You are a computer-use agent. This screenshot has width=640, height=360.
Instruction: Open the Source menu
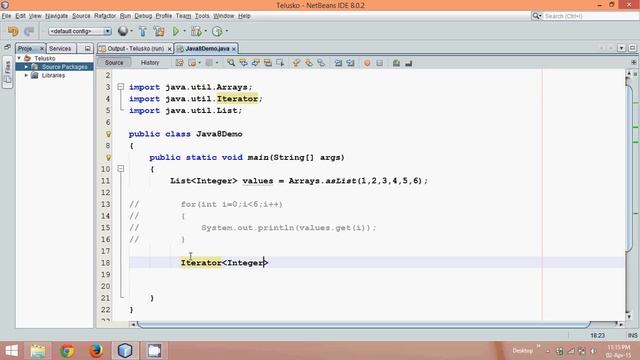click(x=81, y=16)
